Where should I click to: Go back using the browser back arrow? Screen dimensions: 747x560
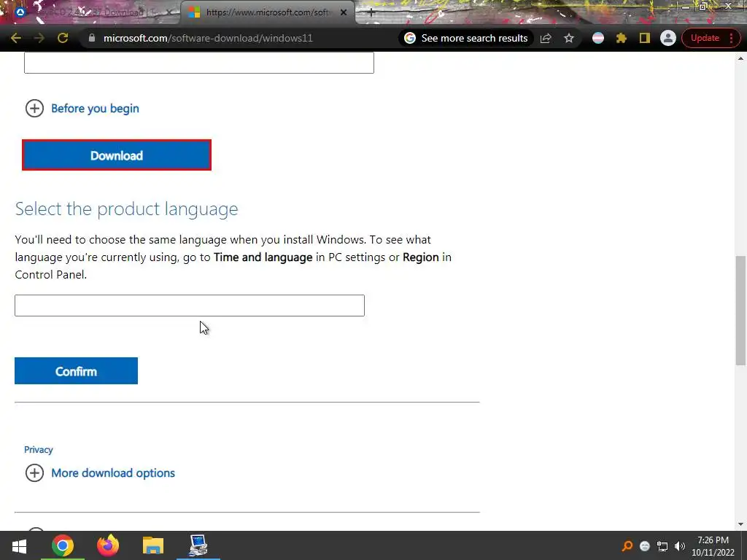coord(16,38)
